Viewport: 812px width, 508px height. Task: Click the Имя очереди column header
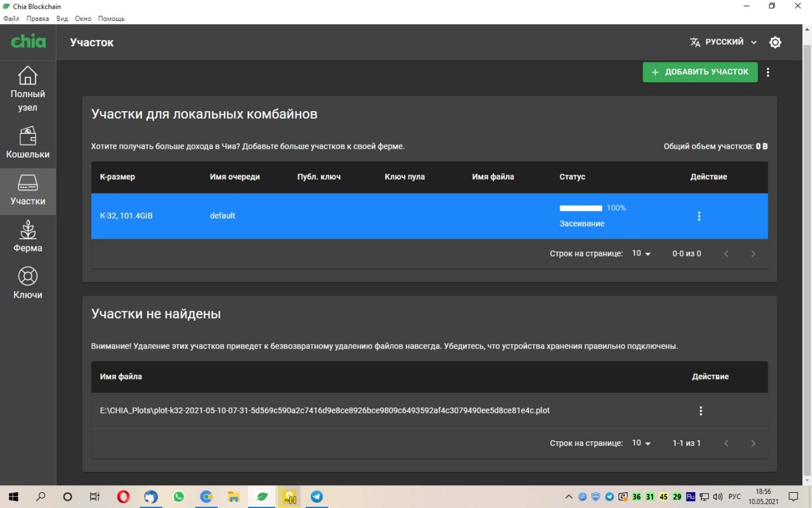pyautogui.click(x=235, y=177)
